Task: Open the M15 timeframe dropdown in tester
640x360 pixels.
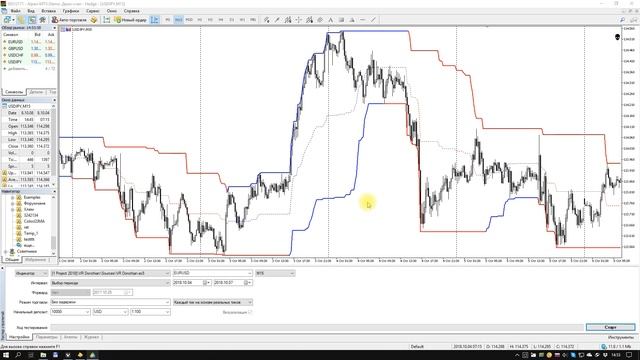Action: coord(275,273)
